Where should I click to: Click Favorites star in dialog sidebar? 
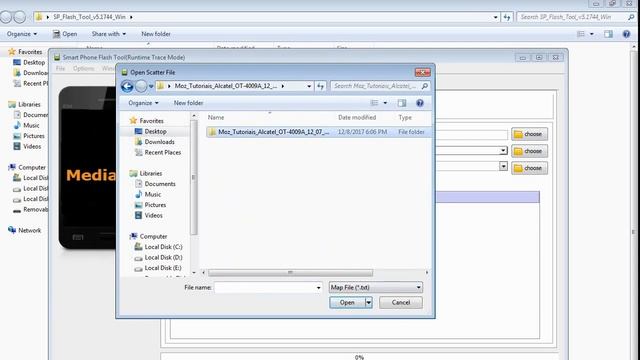133,121
